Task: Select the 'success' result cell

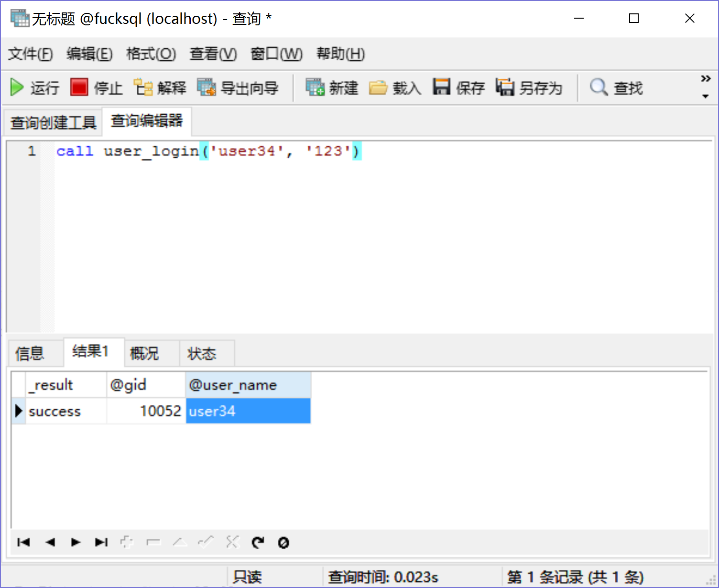Action: click(x=66, y=411)
